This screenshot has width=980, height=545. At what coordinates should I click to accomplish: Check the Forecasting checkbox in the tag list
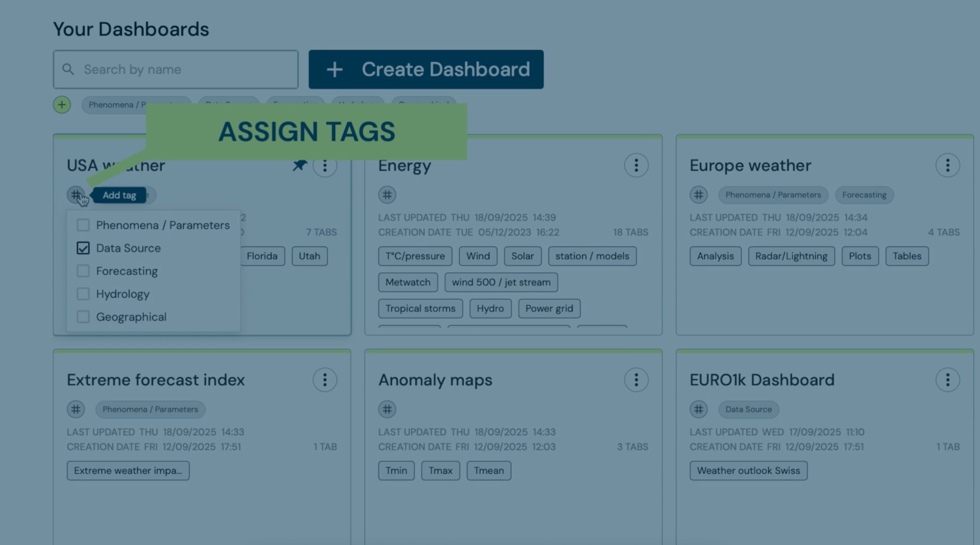[83, 271]
